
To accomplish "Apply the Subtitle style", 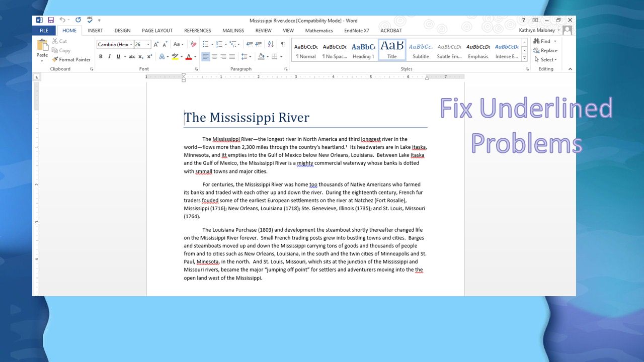I will pos(421,50).
